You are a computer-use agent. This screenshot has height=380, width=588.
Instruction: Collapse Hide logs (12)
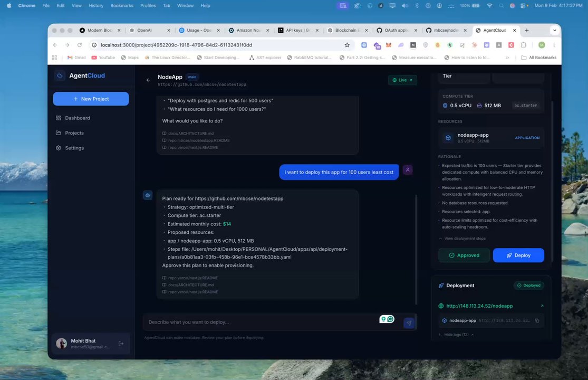456,335
